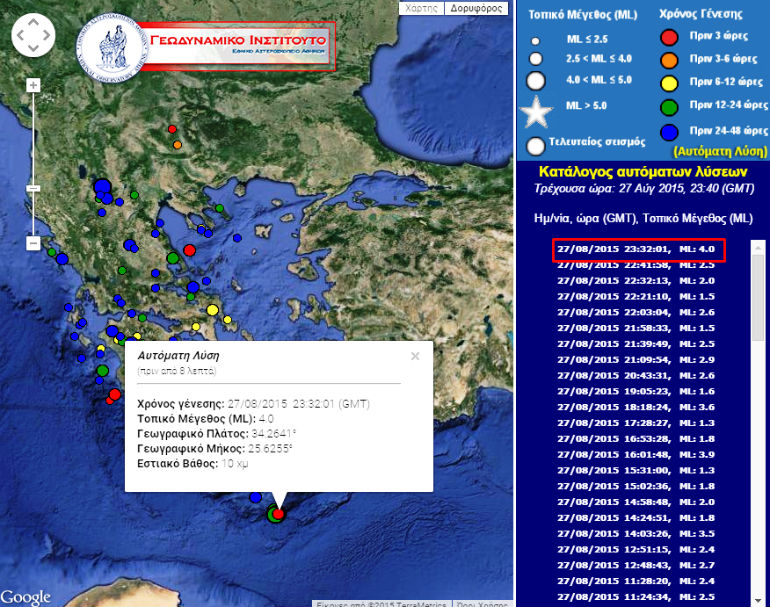770x607 pixels.
Task: Close the Αυτόματη Λύση info popup
Action: click(415, 355)
